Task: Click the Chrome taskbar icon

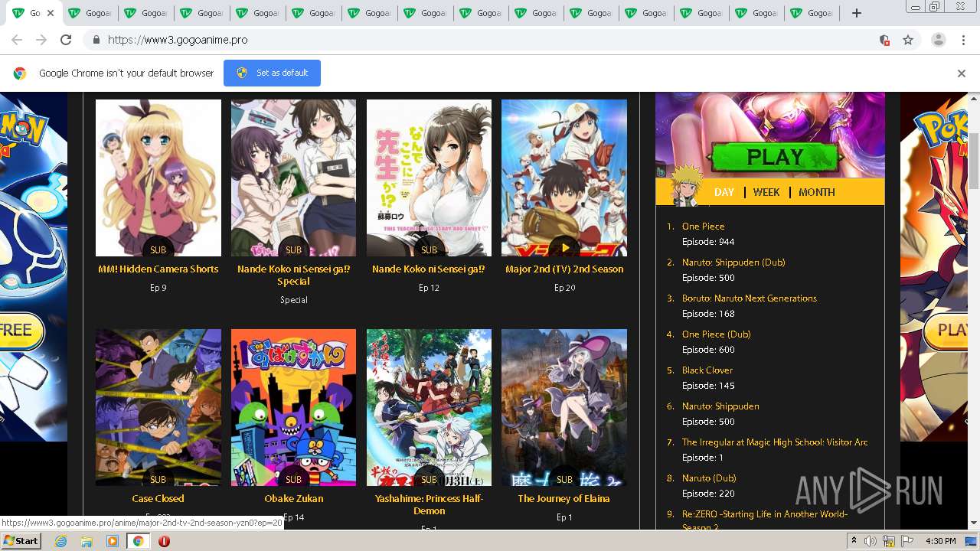Action: tap(139, 541)
